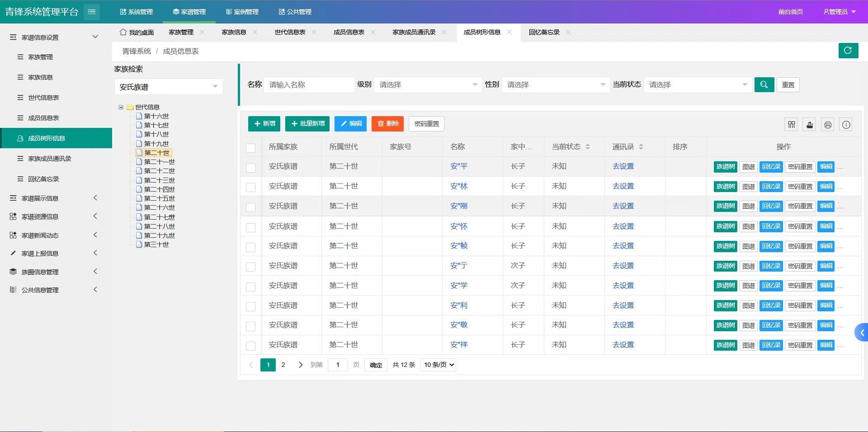This screenshot has width=868, height=432.
Task: Open the table info icon
Action: click(846, 125)
